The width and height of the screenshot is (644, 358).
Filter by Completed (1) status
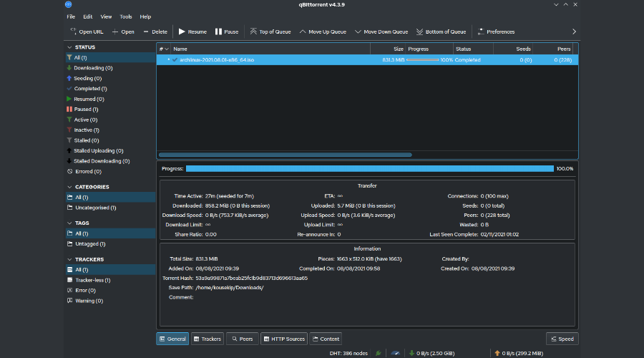pyautogui.click(x=110, y=88)
